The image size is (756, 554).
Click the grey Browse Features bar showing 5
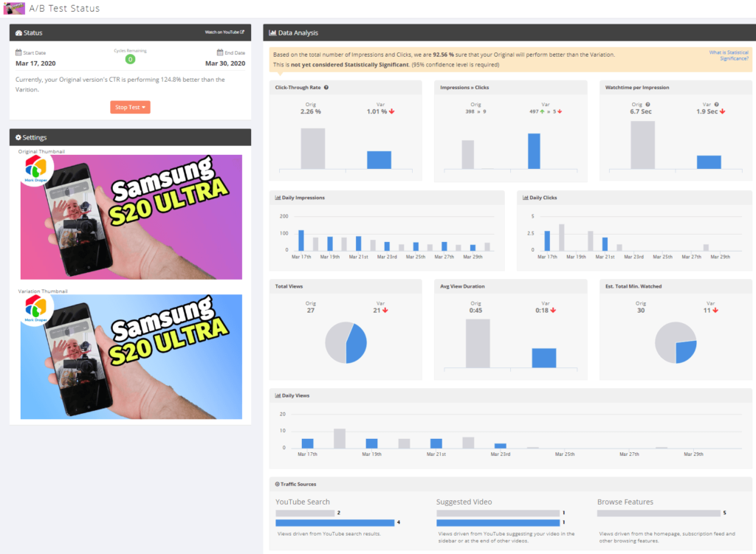click(x=659, y=513)
